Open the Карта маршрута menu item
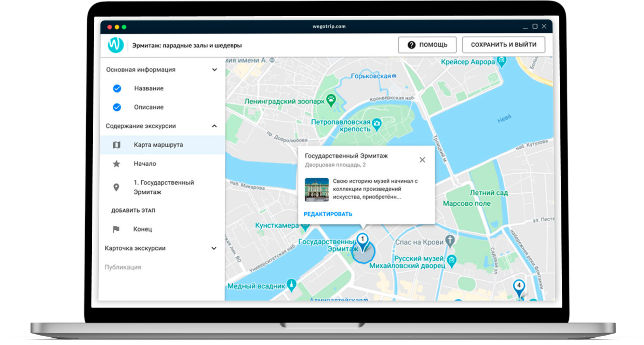Viewport: 644px width, 345px height. pyautogui.click(x=158, y=145)
